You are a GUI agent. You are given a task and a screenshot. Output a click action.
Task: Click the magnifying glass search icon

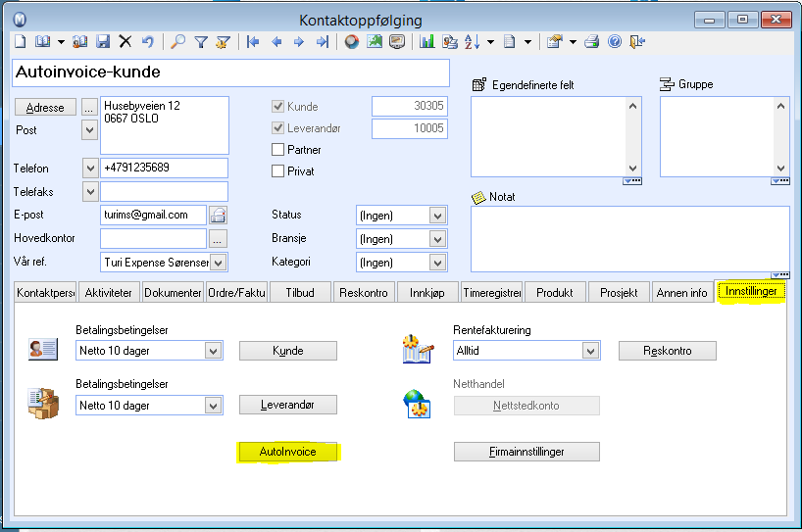coord(177,41)
